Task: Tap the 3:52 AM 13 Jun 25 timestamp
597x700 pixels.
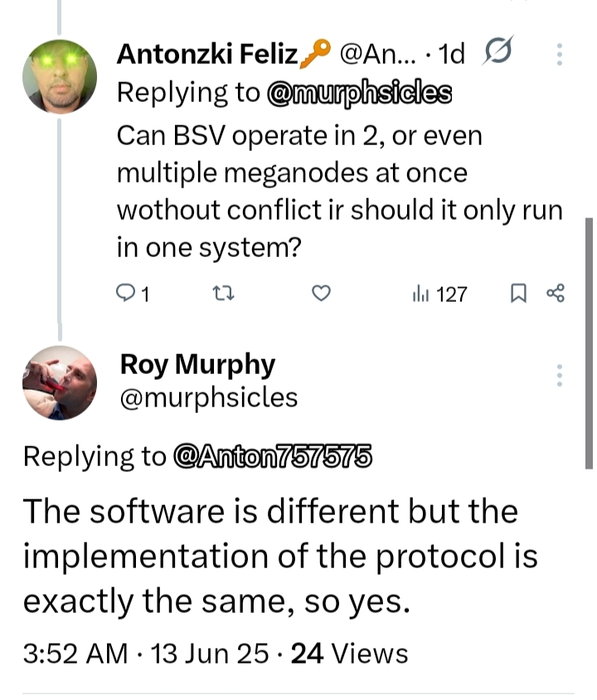Action: click(147, 654)
